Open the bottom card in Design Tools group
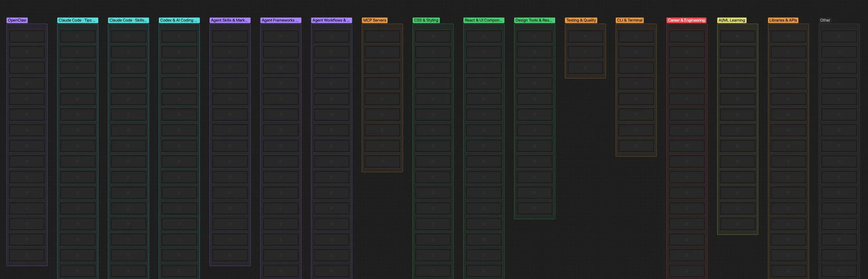Screen dimensions: 868x279 click(x=534, y=209)
